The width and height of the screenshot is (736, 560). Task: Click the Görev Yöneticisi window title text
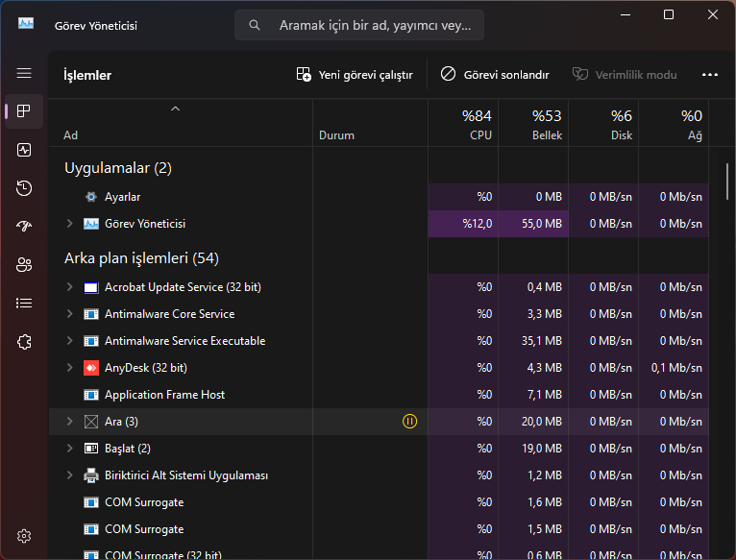[x=96, y=26]
